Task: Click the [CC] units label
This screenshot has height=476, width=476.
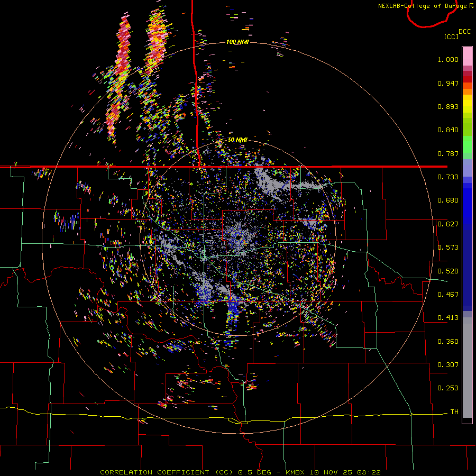Action: tap(451, 36)
